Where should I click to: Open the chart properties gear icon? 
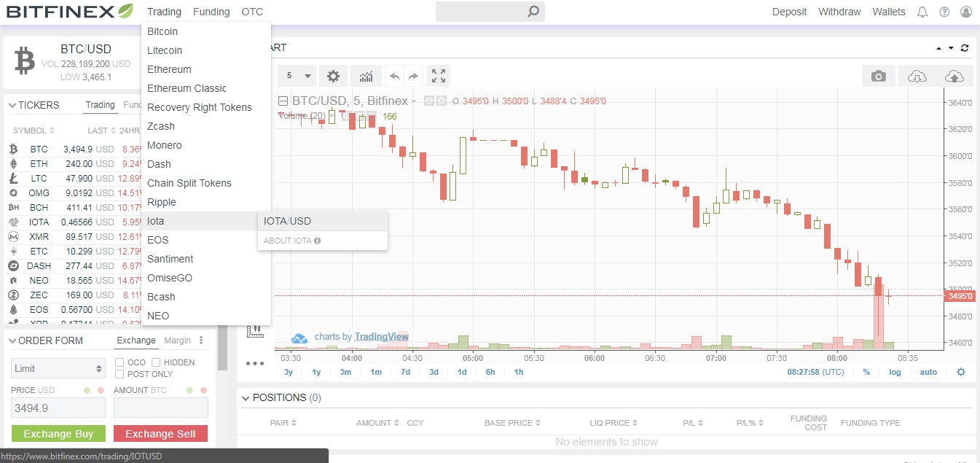(x=334, y=76)
